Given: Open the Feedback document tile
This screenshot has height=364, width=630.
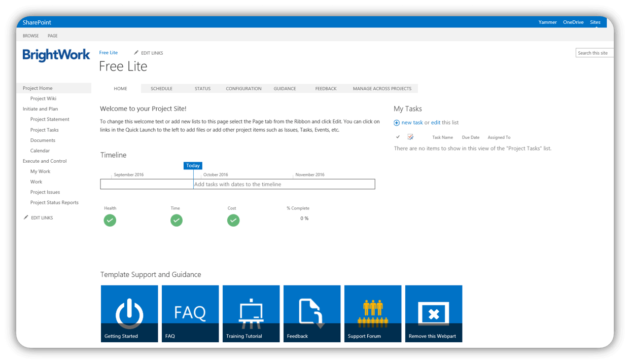Looking at the screenshot, I should point(312,313).
